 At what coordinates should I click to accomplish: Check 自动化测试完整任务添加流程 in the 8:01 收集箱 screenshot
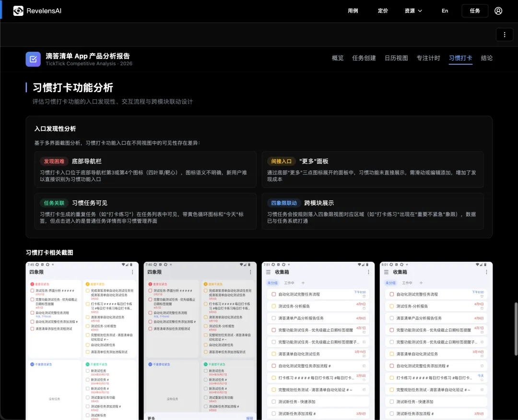(x=391, y=366)
